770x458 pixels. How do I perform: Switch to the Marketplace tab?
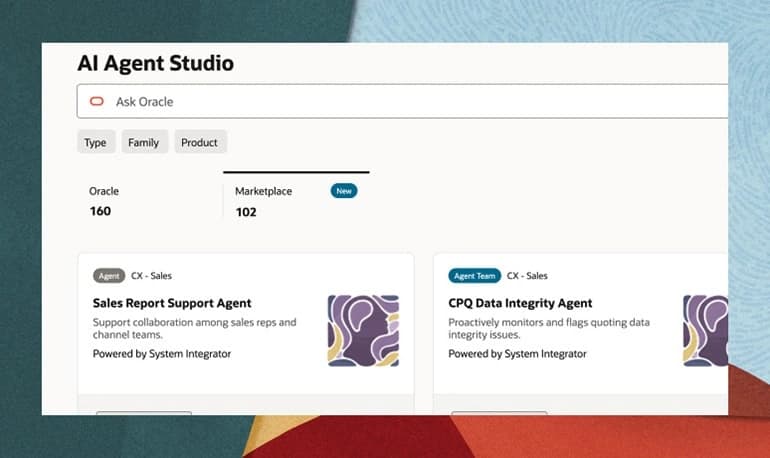[x=296, y=201]
